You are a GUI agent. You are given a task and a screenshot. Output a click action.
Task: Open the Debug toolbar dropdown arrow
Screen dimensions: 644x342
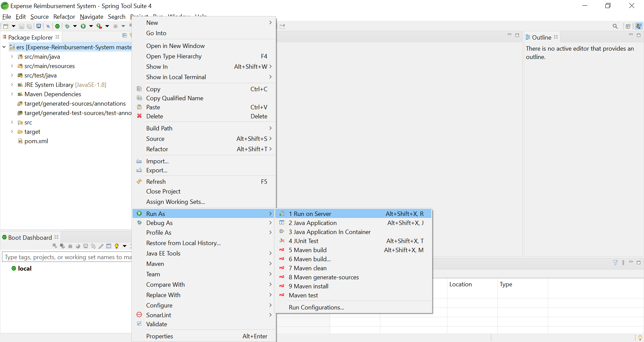[75, 26]
